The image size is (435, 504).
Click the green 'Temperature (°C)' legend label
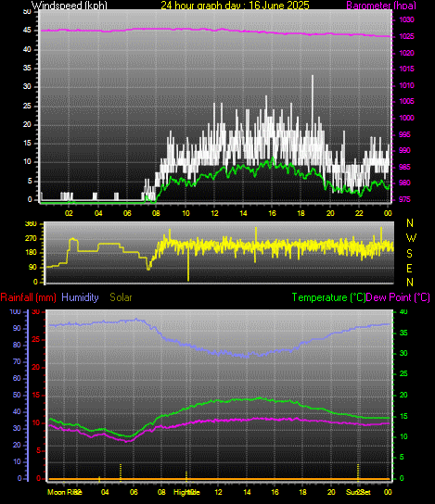(x=328, y=297)
